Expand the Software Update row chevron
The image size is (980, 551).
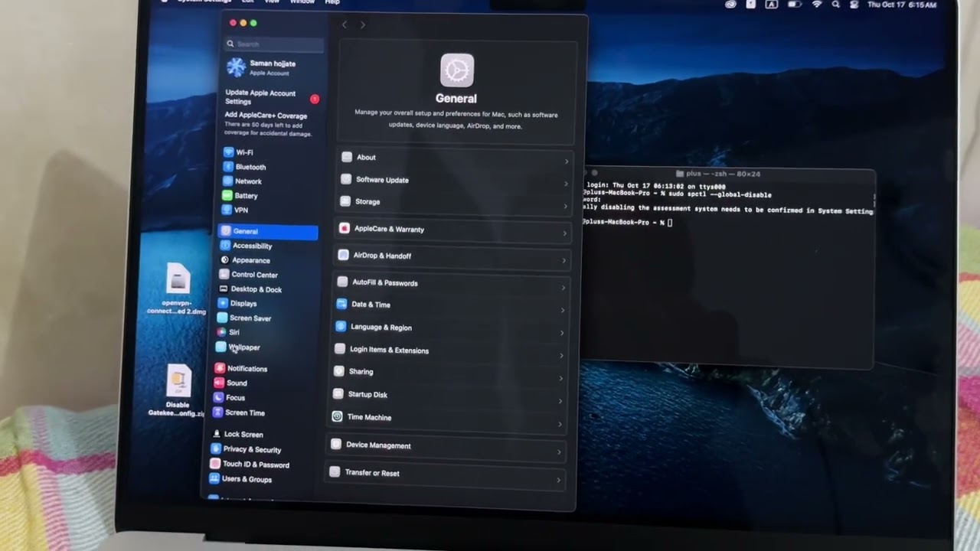pos(566,184)
